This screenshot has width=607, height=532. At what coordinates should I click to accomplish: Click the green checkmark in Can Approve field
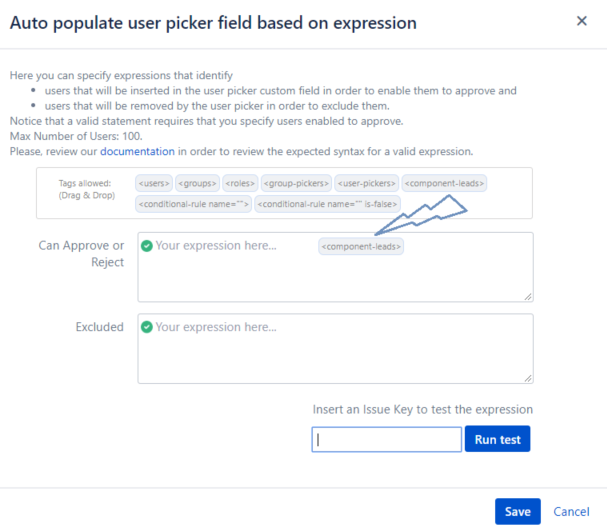[x=147, y=245]
